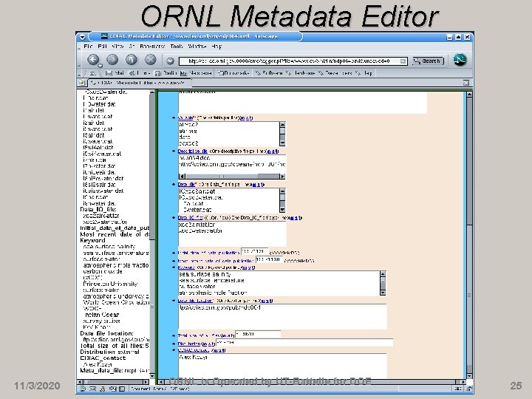Click up arrow of main page vertical scrollbar
This screenshot has width=532, height=399.
469,95
